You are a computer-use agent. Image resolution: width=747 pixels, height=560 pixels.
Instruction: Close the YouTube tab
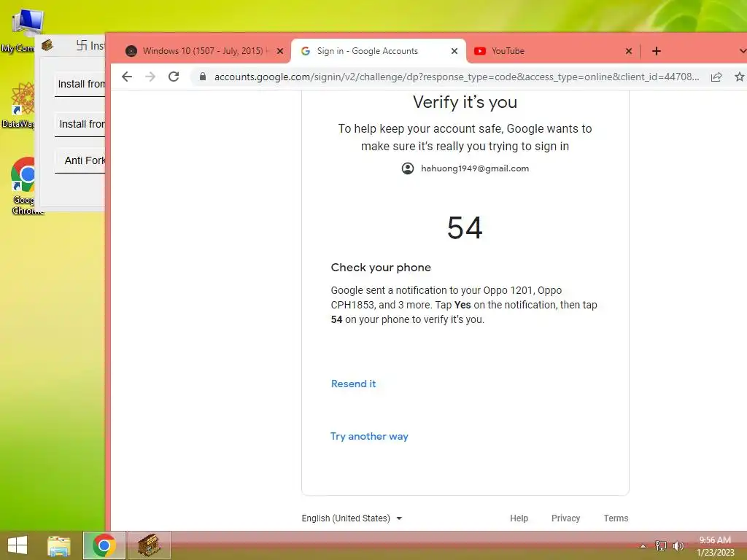click(629, 51)
